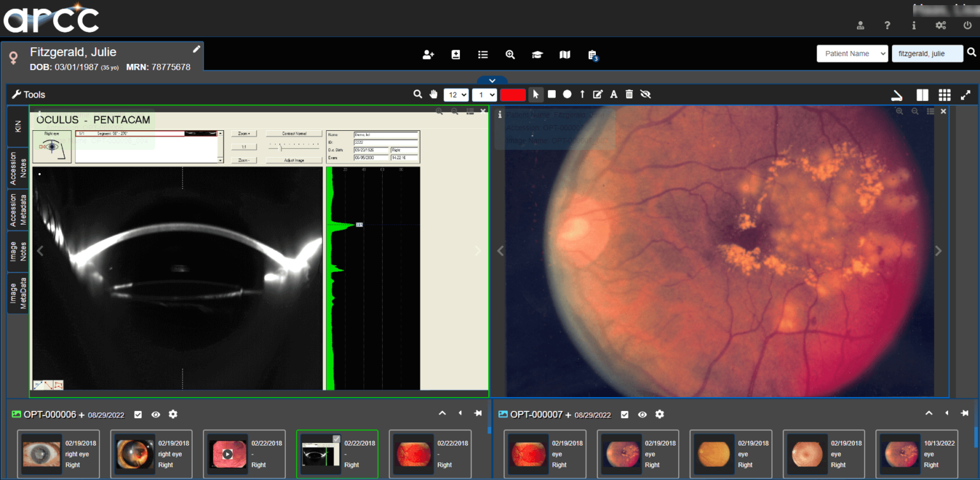Open the font size dropdown showing 12
This screenshot has width=980, height=480.
tap(456, 94)
